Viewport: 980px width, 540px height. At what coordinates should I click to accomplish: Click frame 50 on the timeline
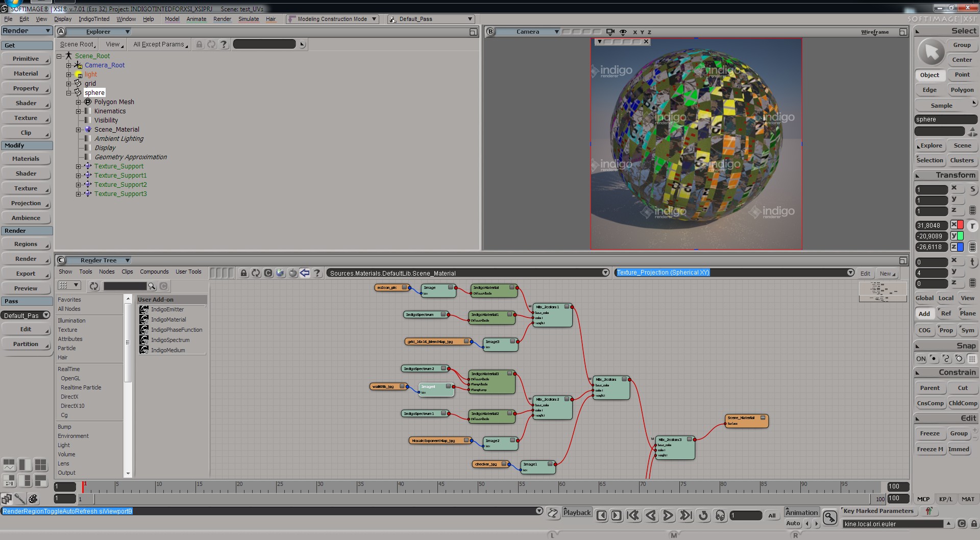479,486
